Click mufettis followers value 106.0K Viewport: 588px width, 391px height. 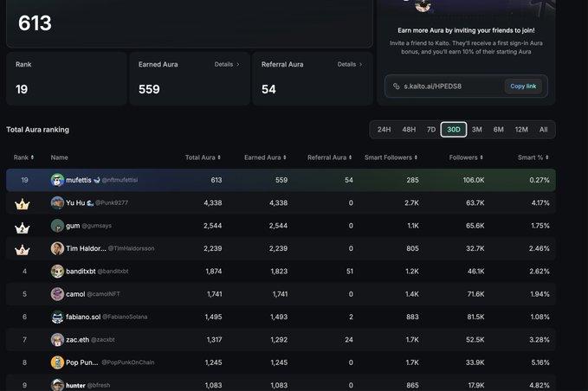click(x=474, y=180)
